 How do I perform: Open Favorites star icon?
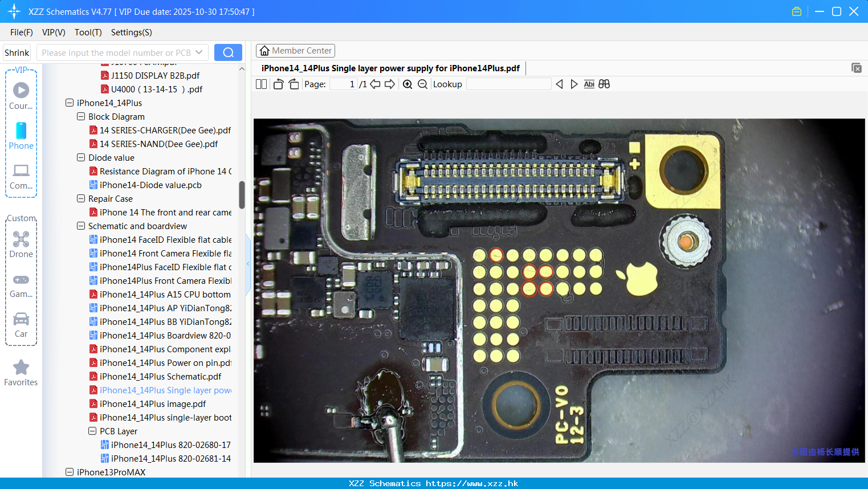(21, 373)
